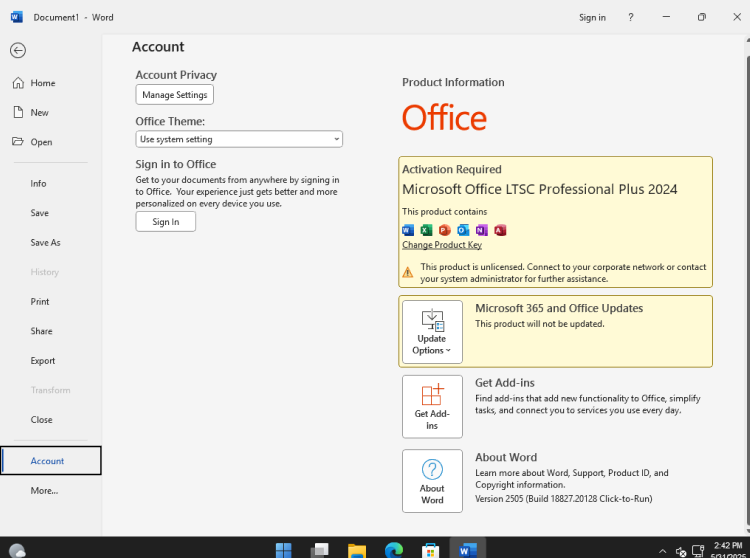Click the Change Product Key link
Viewport: 750px width, 558px height.
[x=442, y=245]
